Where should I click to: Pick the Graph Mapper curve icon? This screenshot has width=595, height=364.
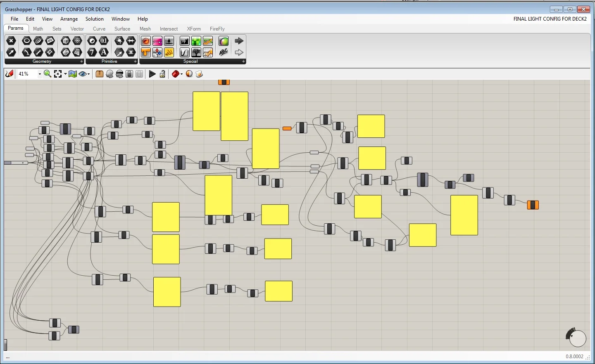185,52
